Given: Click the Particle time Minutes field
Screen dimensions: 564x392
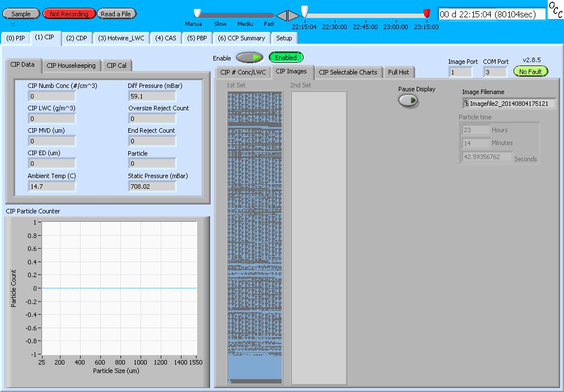Looking at the screenshot, I should tap(476, 143).
